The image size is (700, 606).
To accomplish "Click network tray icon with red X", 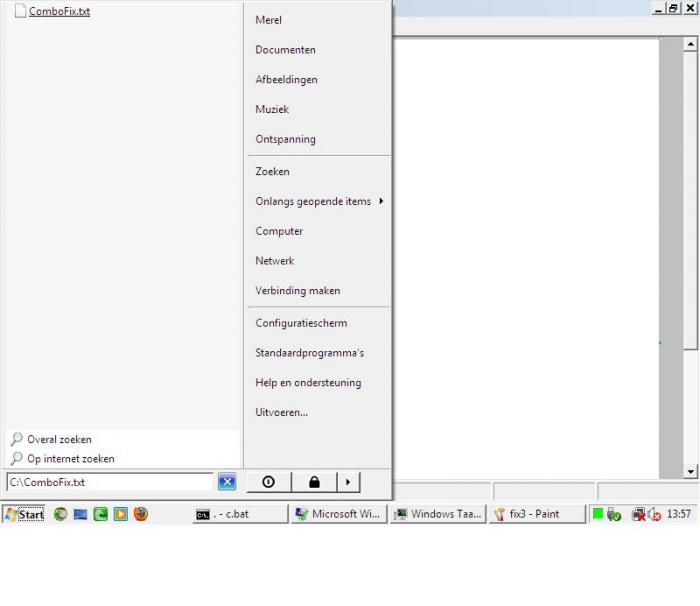I will click(639, 514).
